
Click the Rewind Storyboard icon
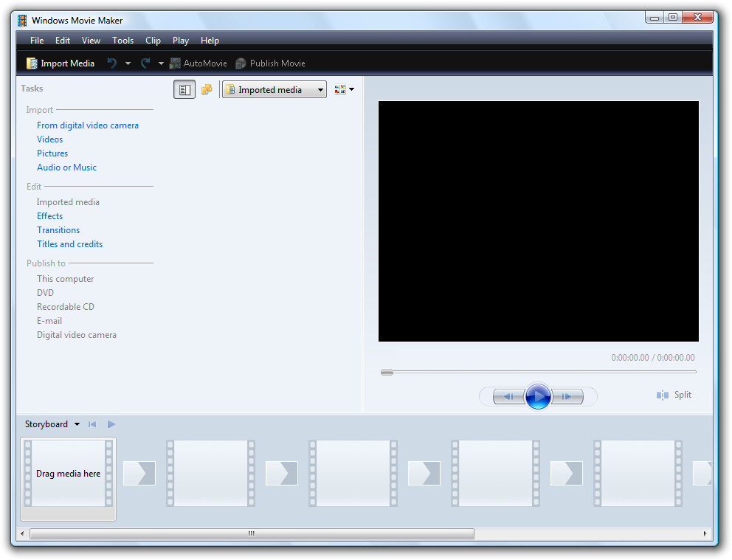point(92,424)
